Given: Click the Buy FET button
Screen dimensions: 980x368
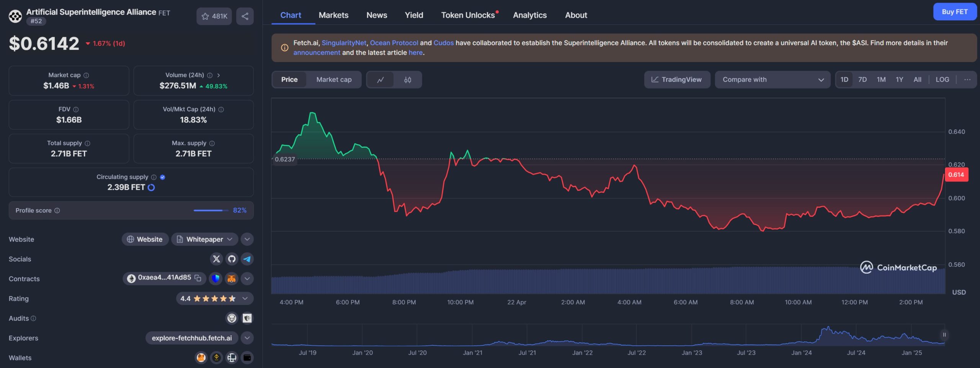Looking at the screenshot, I should pos(955,12).
